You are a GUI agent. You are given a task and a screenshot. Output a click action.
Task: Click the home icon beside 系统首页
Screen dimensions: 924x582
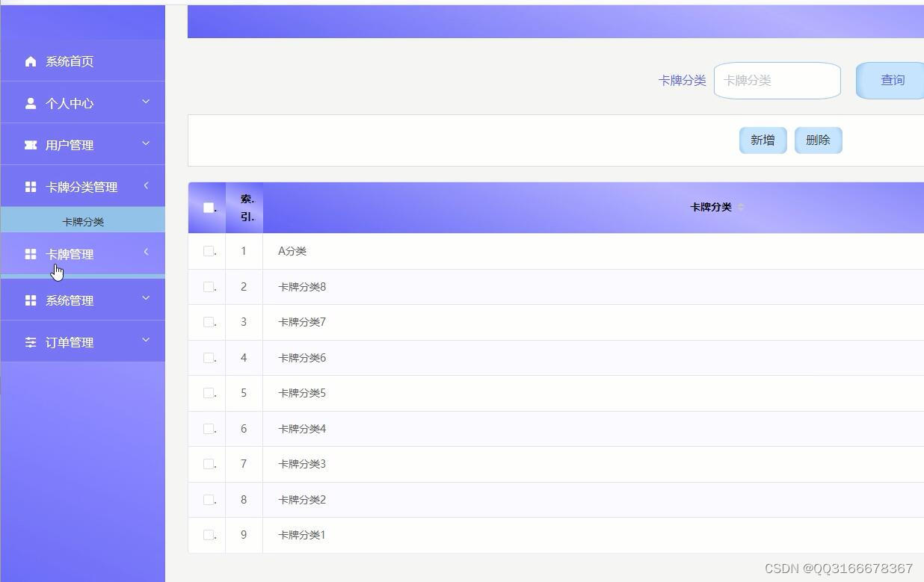point(30,61)
